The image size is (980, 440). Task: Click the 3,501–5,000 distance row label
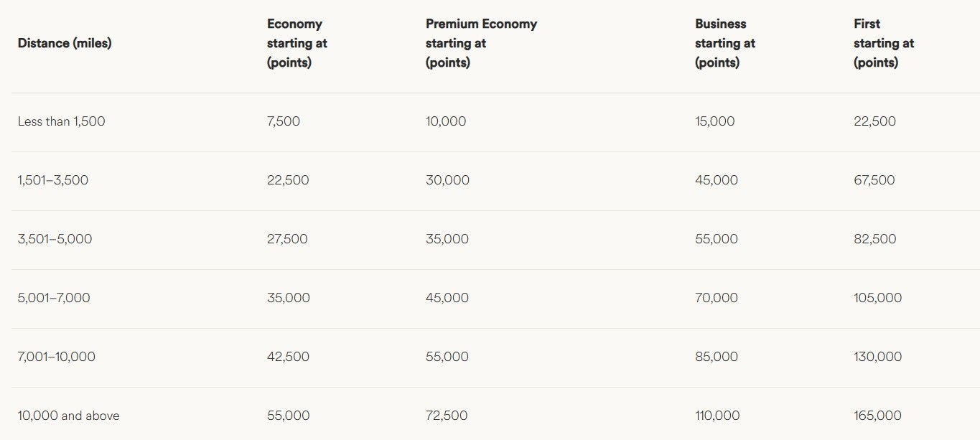click(55, 239)
